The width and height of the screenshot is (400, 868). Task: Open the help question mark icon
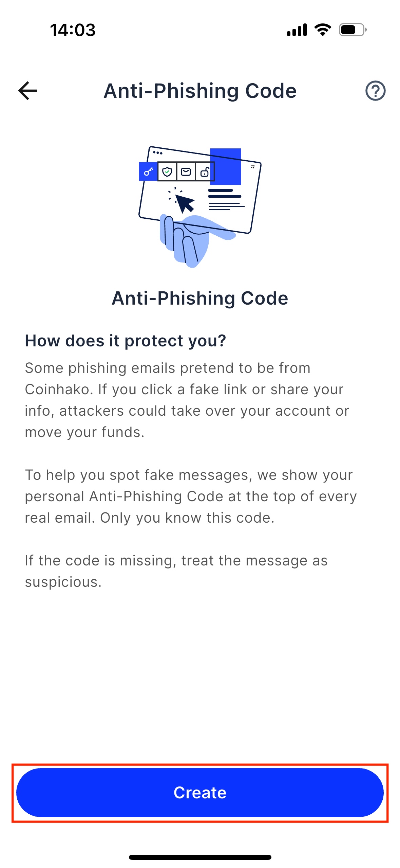pos(375,91)
